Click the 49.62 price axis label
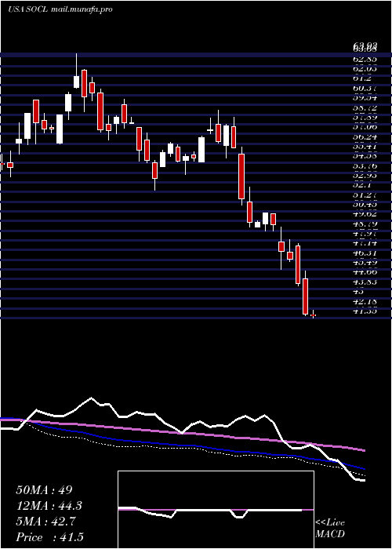Image resolution: width=392 pixels, height=549 pixels. (x=365, y=215)
